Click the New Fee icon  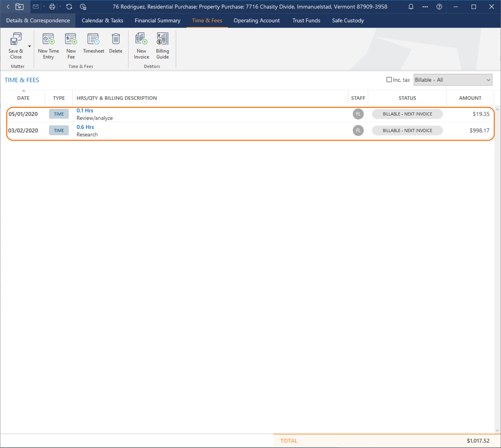coord(71,39)
